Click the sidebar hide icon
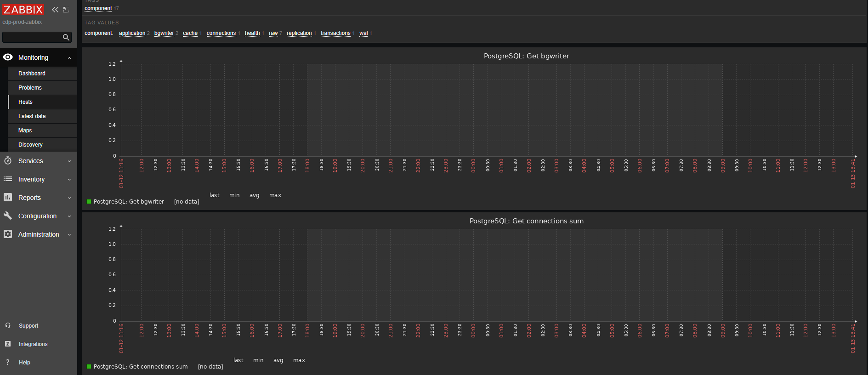The image size is (868, 375). coord(66,10)
